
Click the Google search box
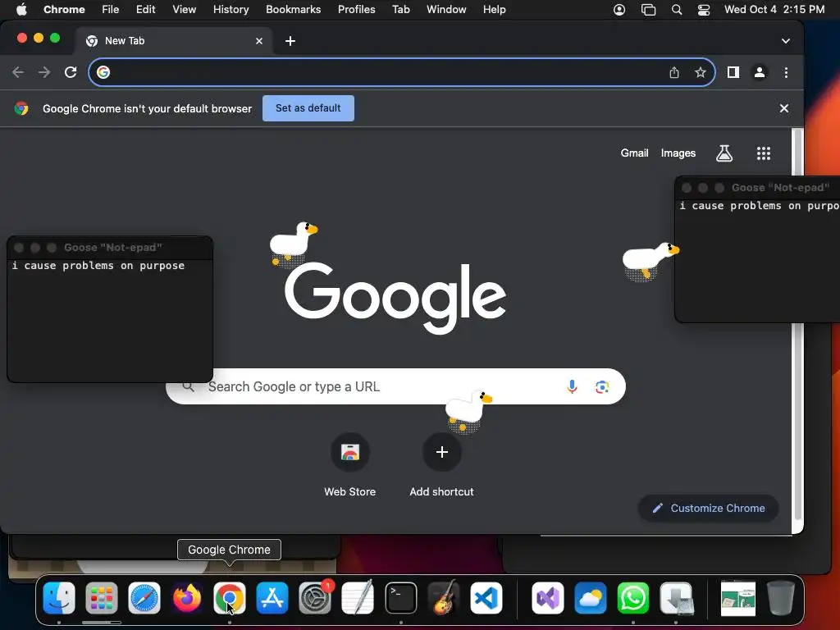click(395, 386)
